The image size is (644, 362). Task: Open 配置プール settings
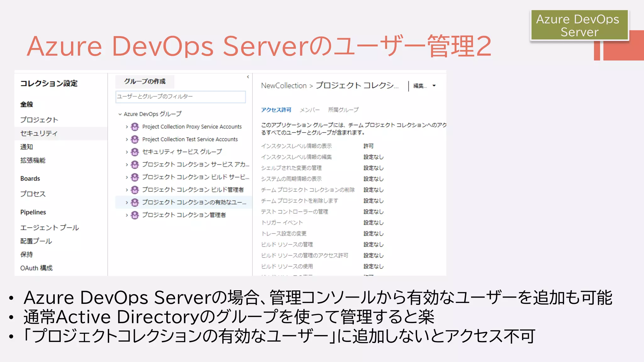[x=36, y=241]
